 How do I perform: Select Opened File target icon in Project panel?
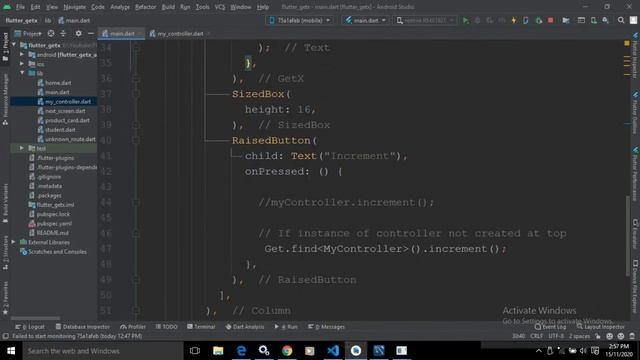(x=51, y=33)
